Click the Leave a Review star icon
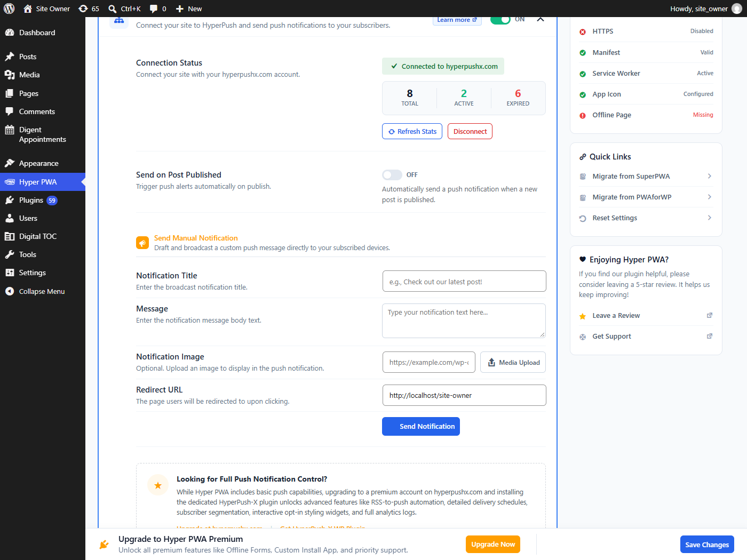This screenshot has height=560, width=747. click(x=583, y=316)
